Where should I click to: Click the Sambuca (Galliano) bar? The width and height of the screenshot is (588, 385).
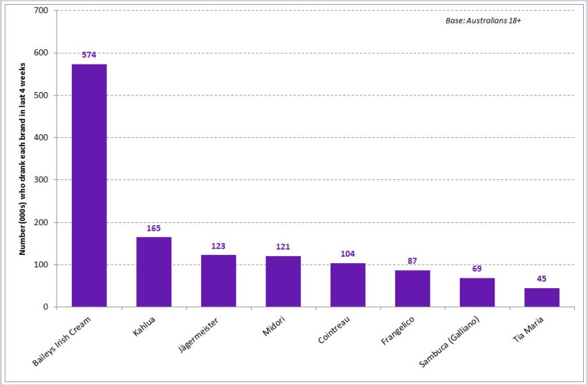pos(477,293)
